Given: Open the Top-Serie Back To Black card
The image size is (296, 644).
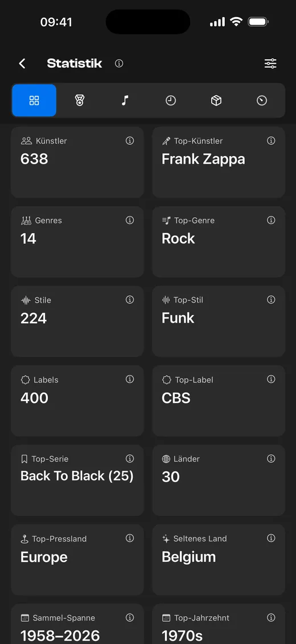Looking at the screenshot, I should [77, 480].
